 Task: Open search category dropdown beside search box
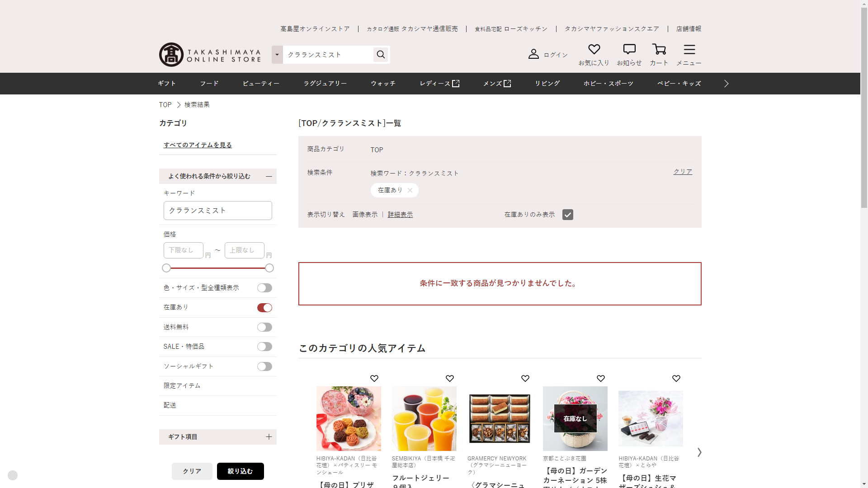pyautogui.click(x=277, y=55)
